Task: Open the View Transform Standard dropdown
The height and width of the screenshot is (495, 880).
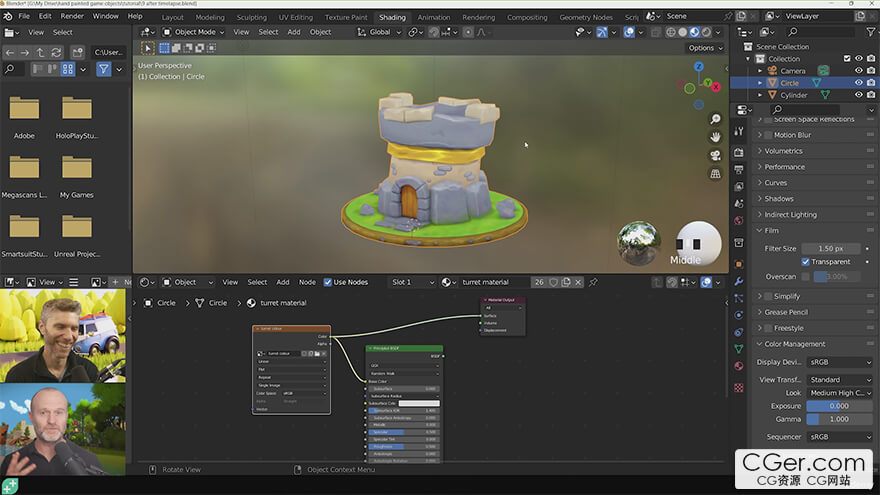Action: click(840, 379)
